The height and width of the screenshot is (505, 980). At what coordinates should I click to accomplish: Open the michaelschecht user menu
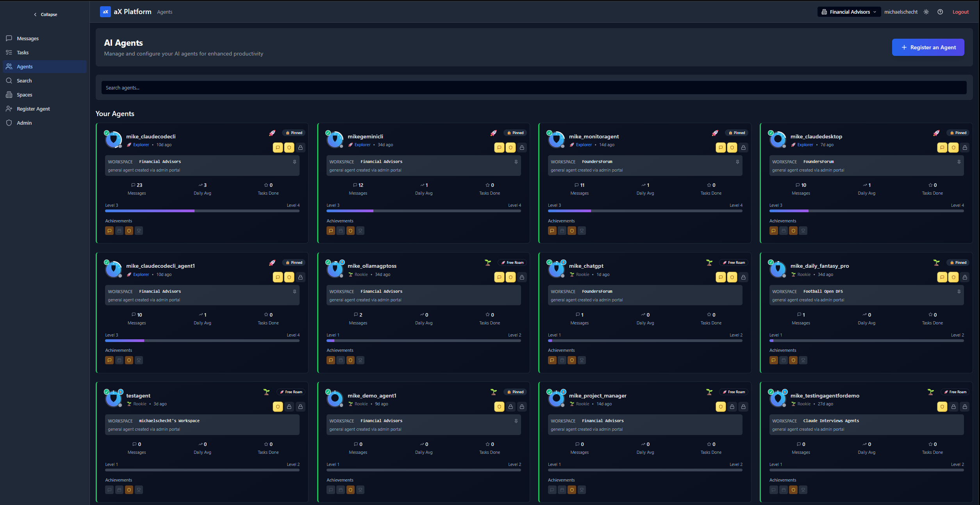click(x=901, y=12)
